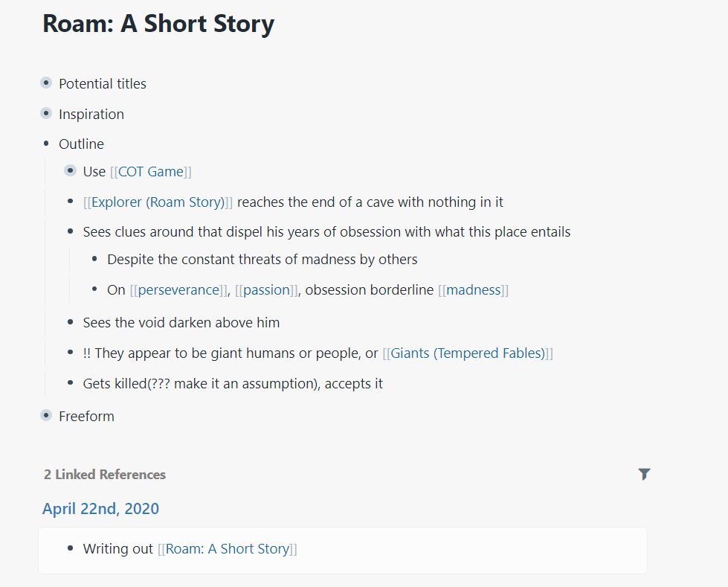Screen dimensions: 728x587
Task: Click the 2 Linked References header
Action: [105, 475]
